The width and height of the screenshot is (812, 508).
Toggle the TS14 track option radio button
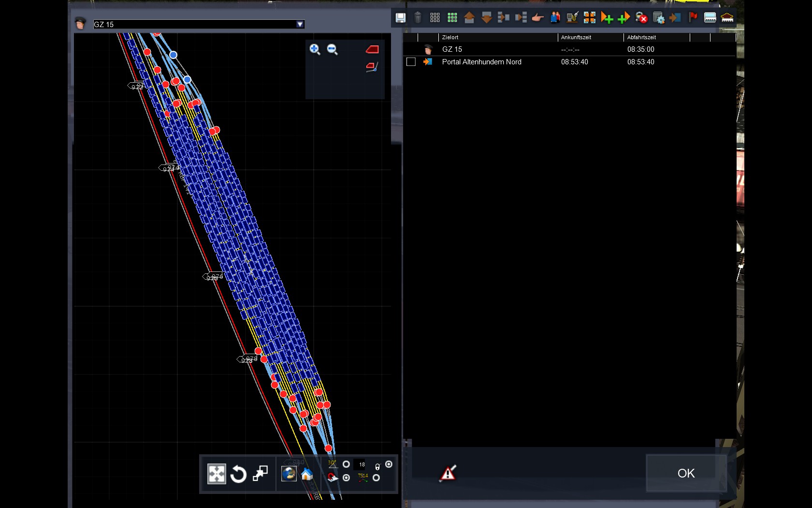376,478
